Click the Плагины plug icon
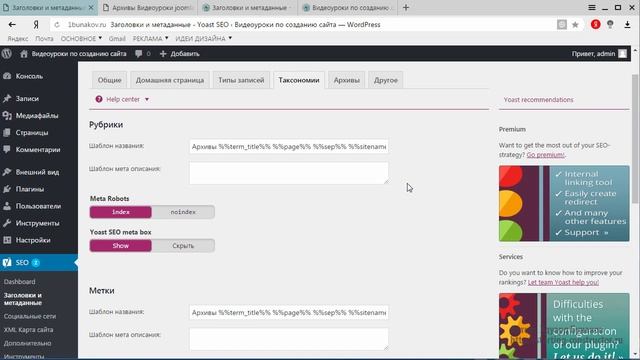The image size is (640, 360). 7,189
